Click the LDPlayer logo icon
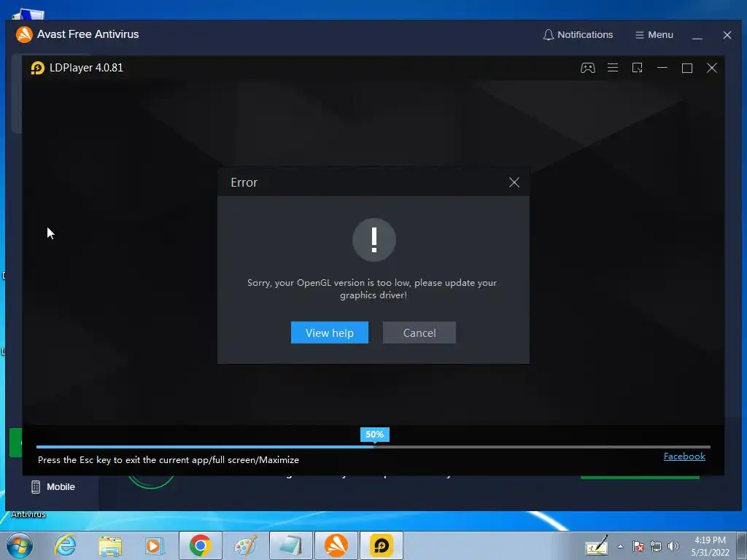The height and width of the screenshot is (560, 747). [38, 68]
